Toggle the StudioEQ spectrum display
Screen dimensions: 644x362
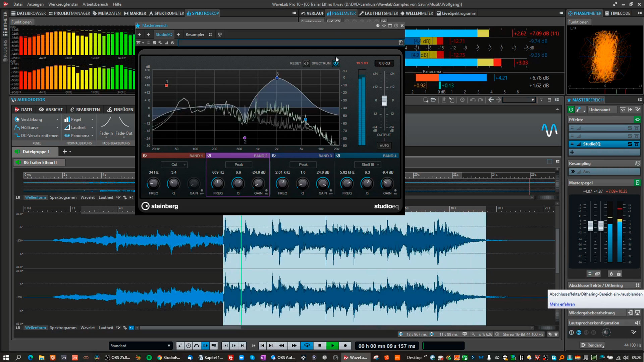335,63
